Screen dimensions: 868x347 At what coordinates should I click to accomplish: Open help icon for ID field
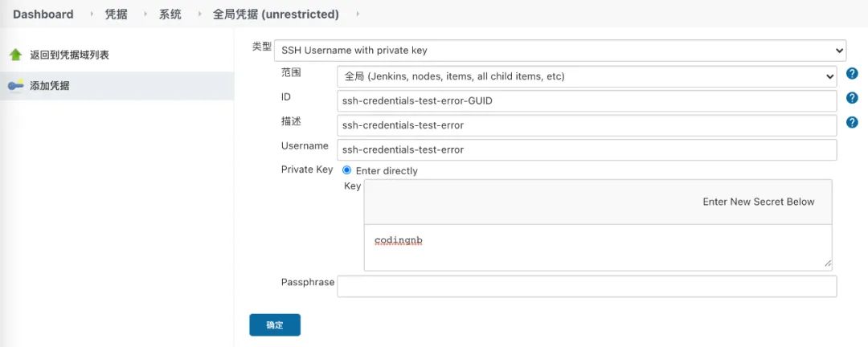[852, 98]
